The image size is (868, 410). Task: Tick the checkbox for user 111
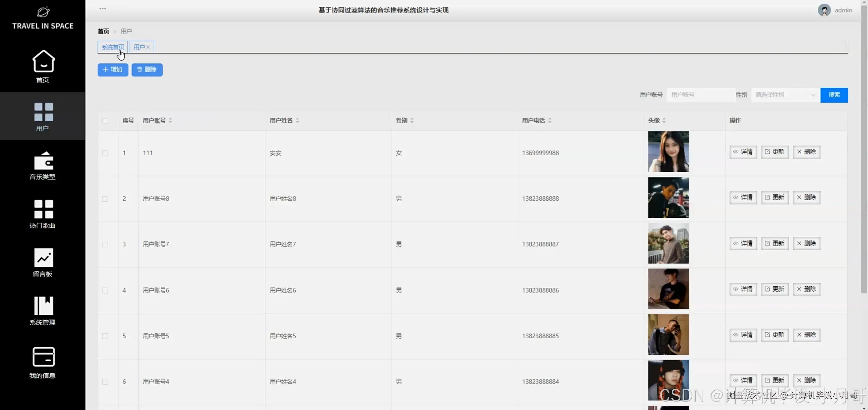click(x=105, y=153)
